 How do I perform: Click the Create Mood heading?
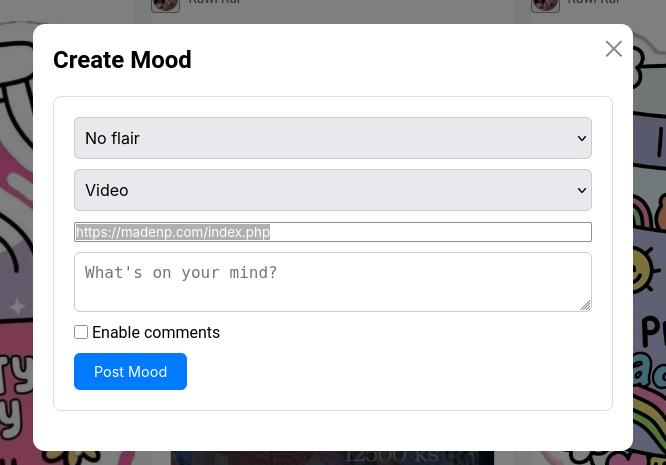(122, 59)
